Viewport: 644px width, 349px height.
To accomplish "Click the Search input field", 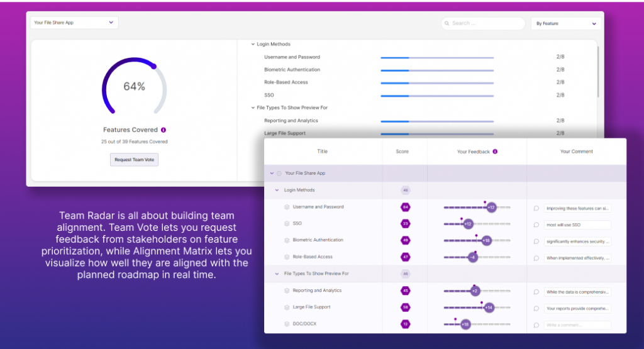I will tap(486, 23).
